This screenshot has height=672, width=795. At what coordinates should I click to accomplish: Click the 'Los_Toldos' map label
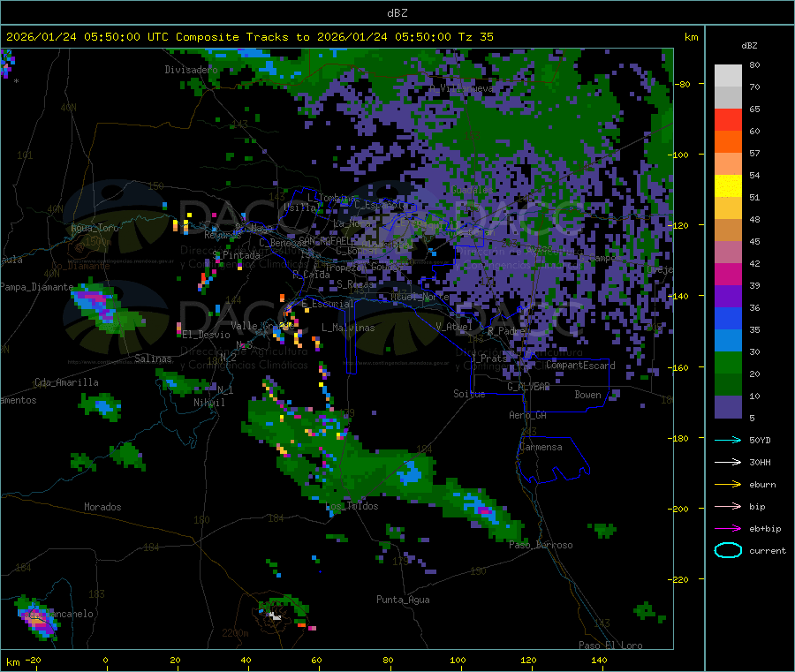[x=352, y=506]
